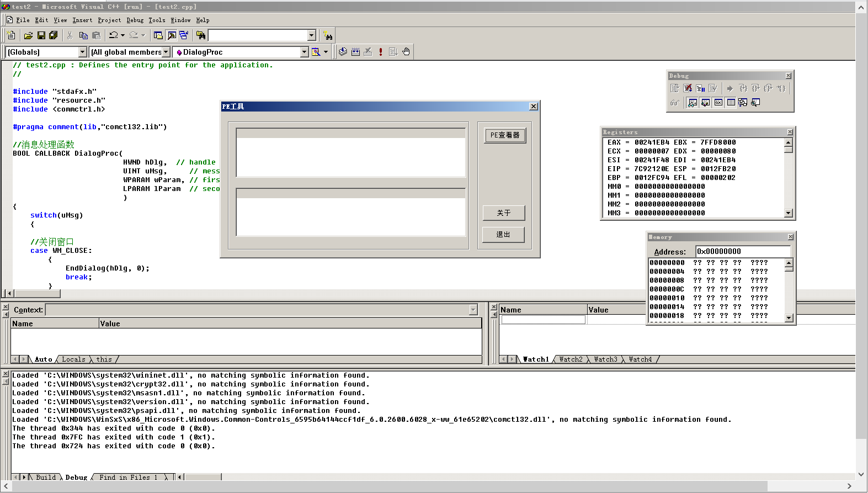
Task: Click the Memory window scroll down arrow
Action: 789,317
